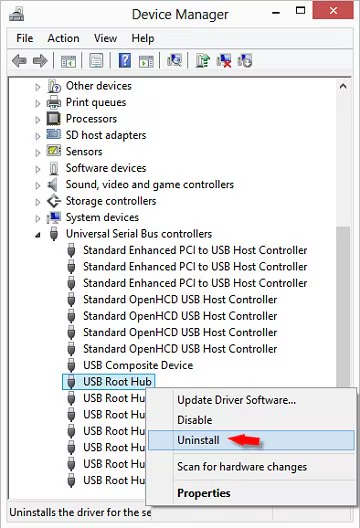Open the Help question mark toolbar icon

click(125, 61)
